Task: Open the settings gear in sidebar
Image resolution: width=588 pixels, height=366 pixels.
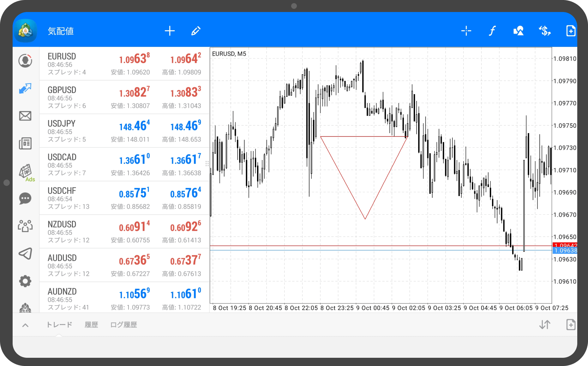Action: pyautogui.click(x=25, y=281)
